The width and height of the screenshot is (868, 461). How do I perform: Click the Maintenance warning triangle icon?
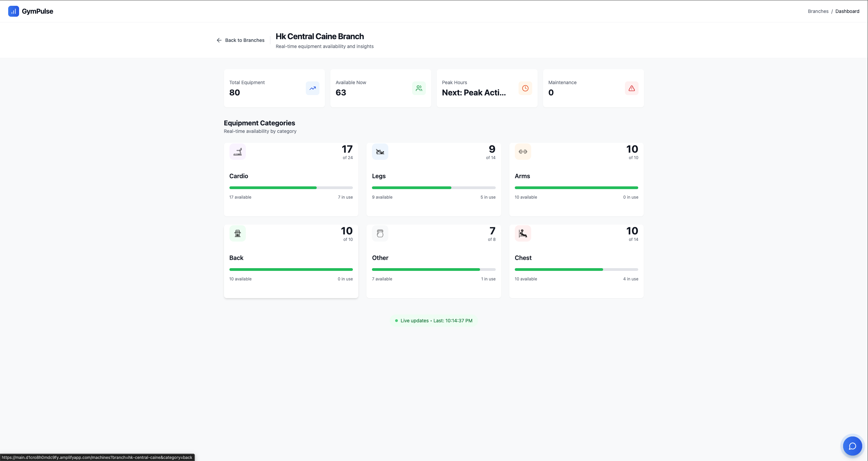click(x=631, y=88)
